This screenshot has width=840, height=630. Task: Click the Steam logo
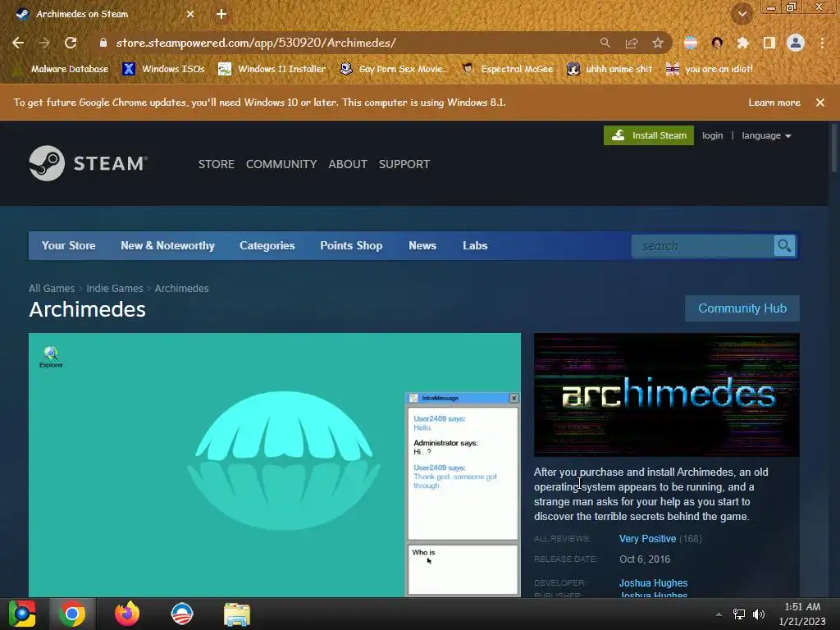(x=89, y=163)
